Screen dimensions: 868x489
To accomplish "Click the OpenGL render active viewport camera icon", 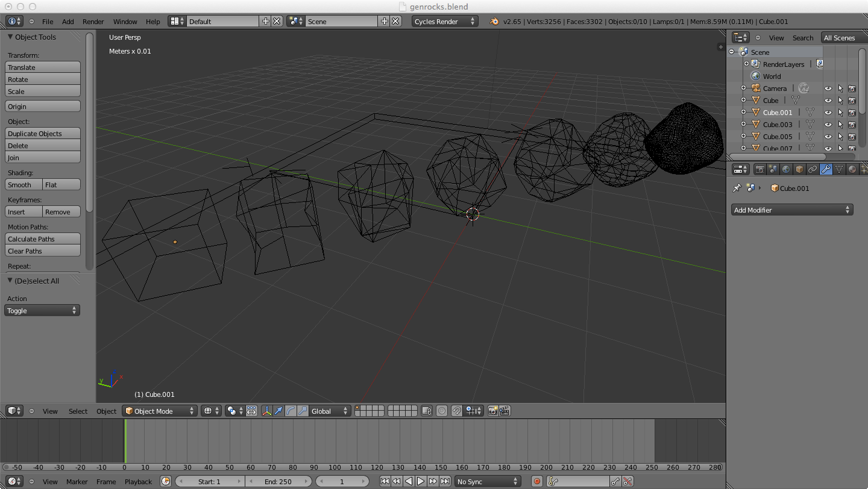I will [x=492, y=411].
